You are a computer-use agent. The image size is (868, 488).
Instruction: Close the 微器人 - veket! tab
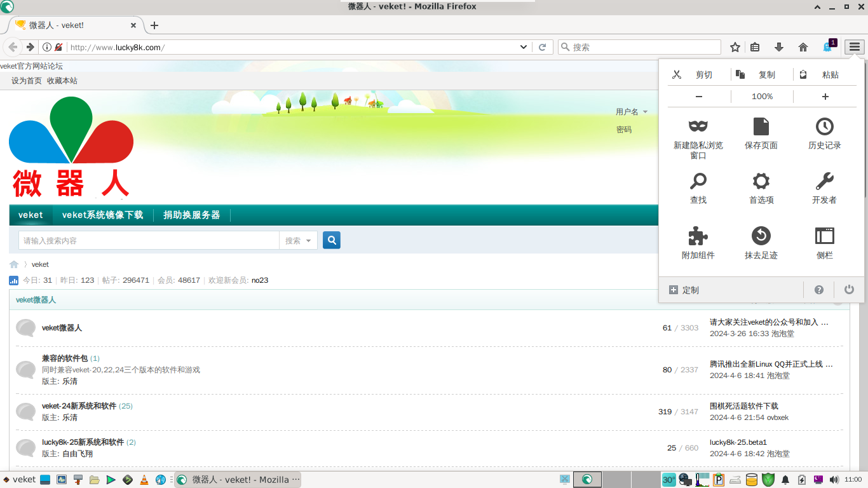click(x=133, y=25)
